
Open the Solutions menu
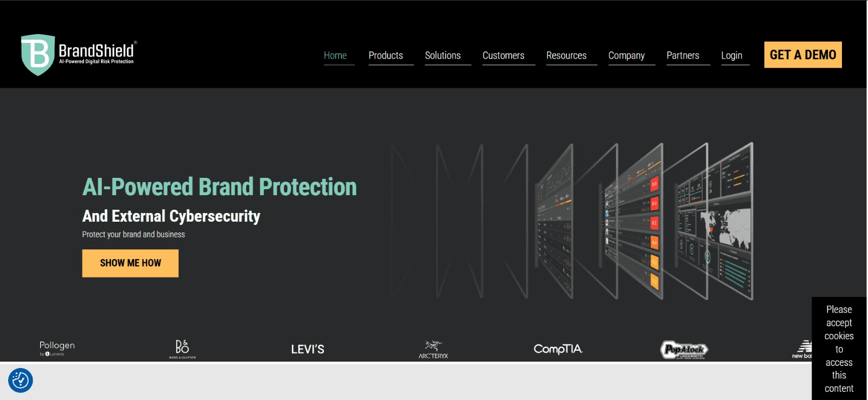pos(443,55)
